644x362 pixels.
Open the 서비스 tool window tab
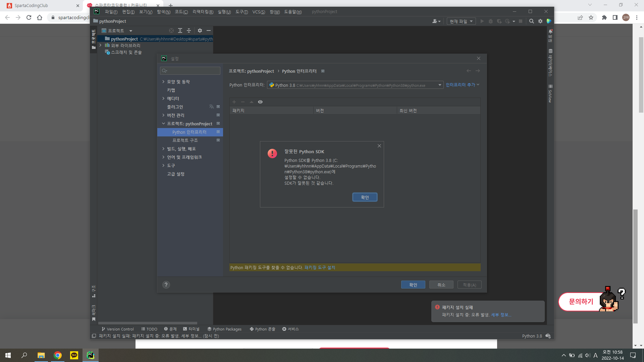pos(290,329)
